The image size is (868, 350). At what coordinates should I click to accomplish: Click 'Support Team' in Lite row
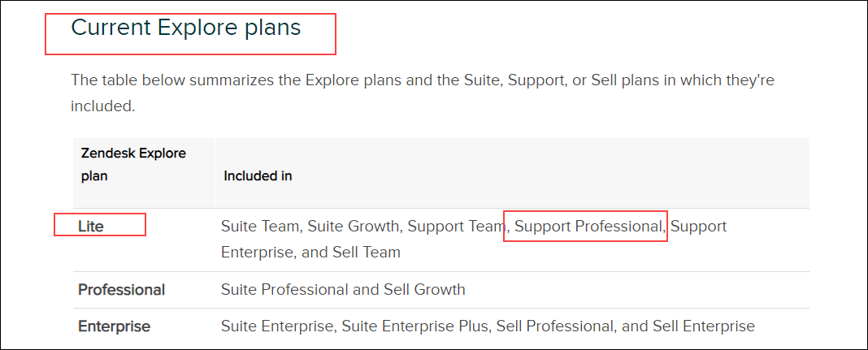[456, 227]
